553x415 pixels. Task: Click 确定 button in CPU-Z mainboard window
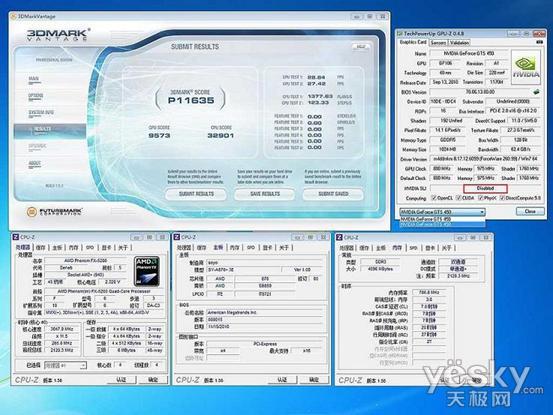click(314, 380)
